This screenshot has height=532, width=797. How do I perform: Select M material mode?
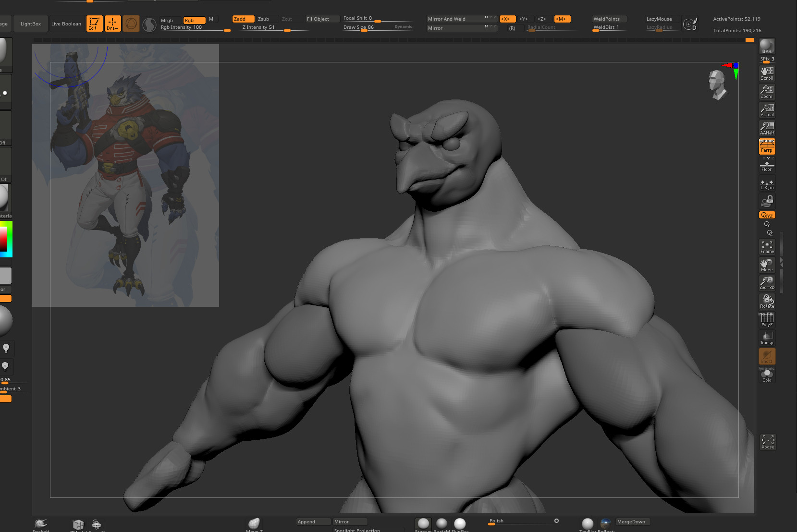(x=211, y=19)
